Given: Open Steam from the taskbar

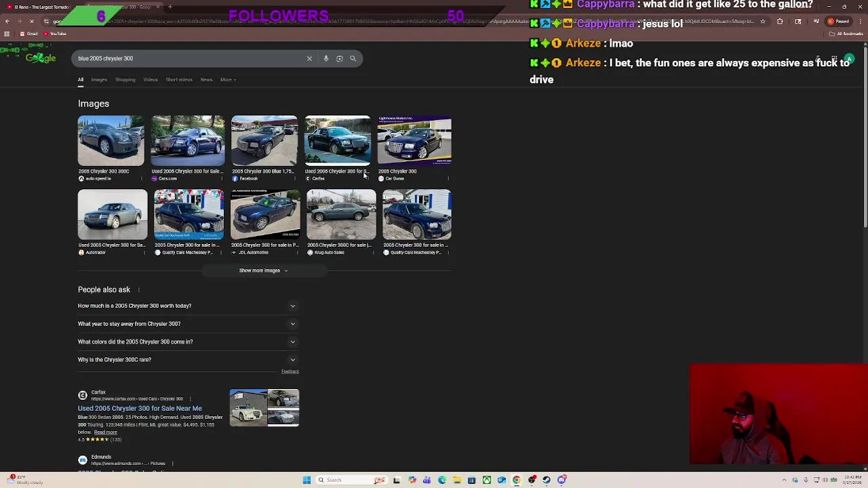Looking at the screenshot, I should 547,480.
